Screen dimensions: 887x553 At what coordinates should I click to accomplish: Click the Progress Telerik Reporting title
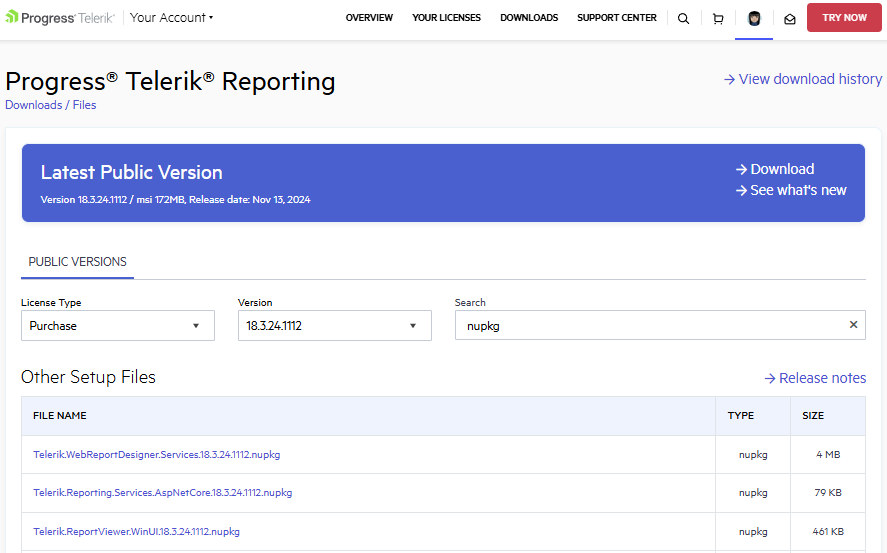170,81
